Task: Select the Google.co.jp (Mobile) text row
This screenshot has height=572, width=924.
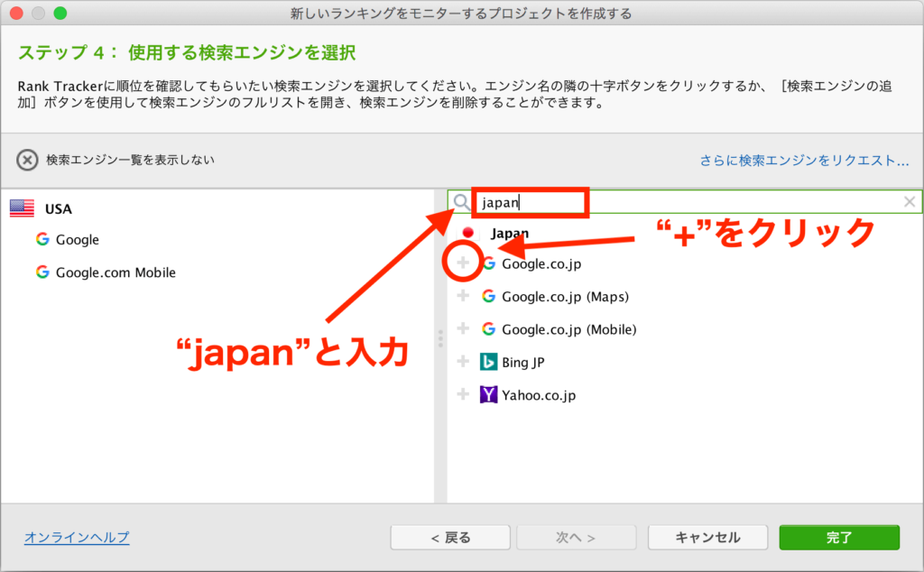Action: point(569,329)
